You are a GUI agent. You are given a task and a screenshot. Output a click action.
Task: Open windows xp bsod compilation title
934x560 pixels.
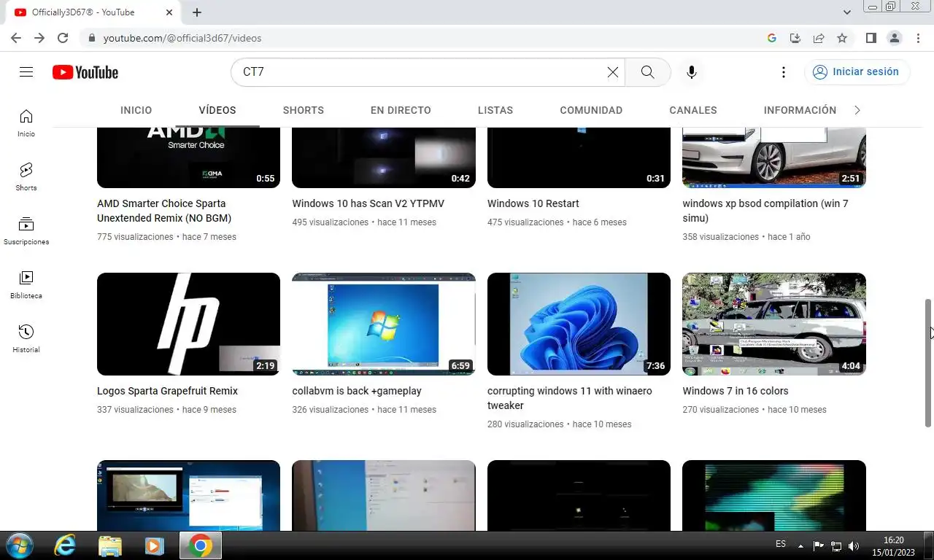(x=765, y=211)
